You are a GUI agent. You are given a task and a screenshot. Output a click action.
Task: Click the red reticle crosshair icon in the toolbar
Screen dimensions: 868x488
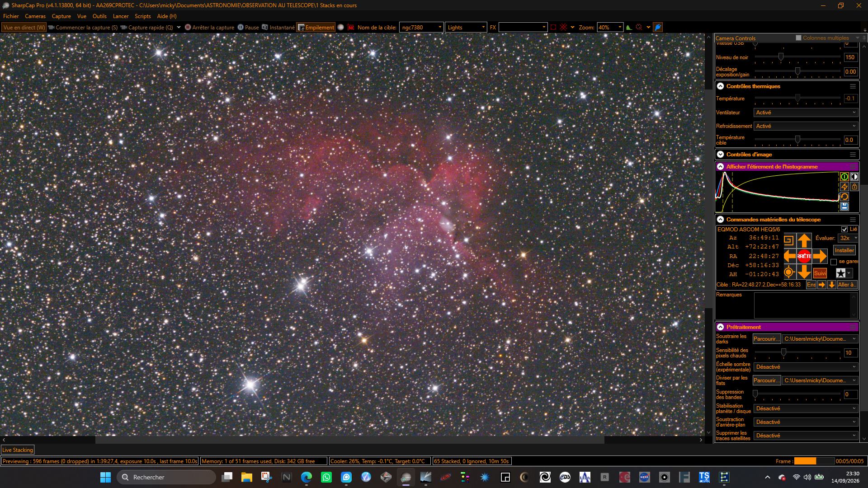click(x=563, y=28)
